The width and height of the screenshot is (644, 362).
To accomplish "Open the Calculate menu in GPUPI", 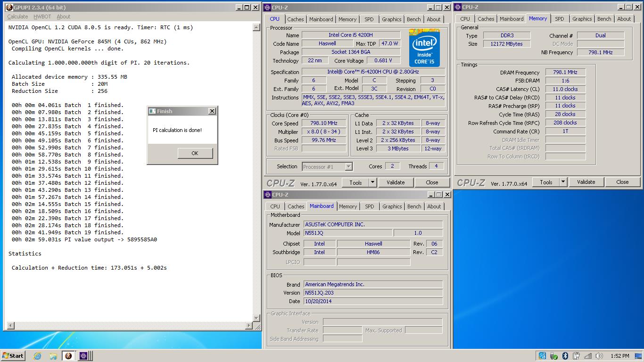I will 17,16.
